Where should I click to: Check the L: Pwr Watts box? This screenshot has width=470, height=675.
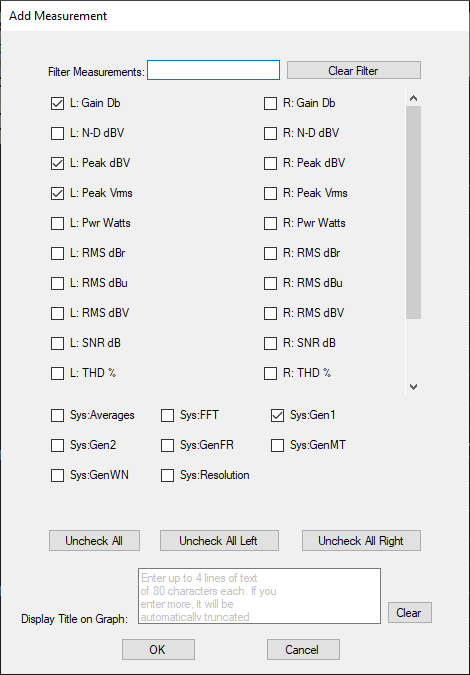[x=57, y=223]
